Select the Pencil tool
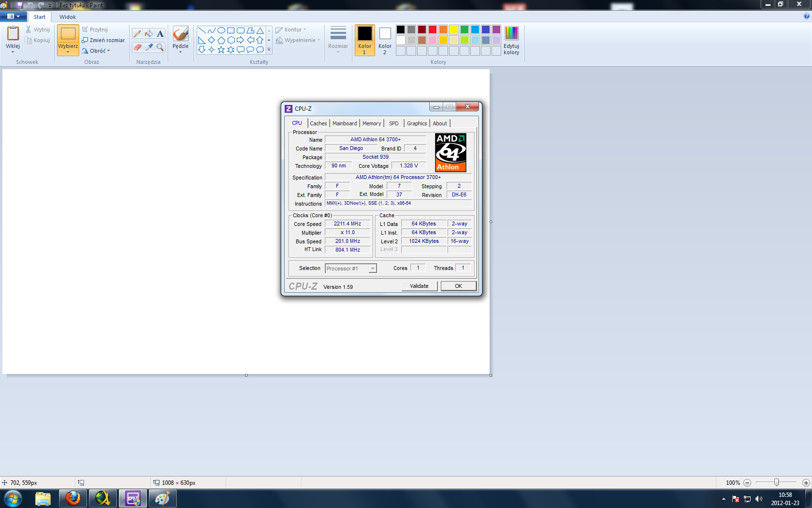Screen dimensions: 812x508 pos(137,33)
